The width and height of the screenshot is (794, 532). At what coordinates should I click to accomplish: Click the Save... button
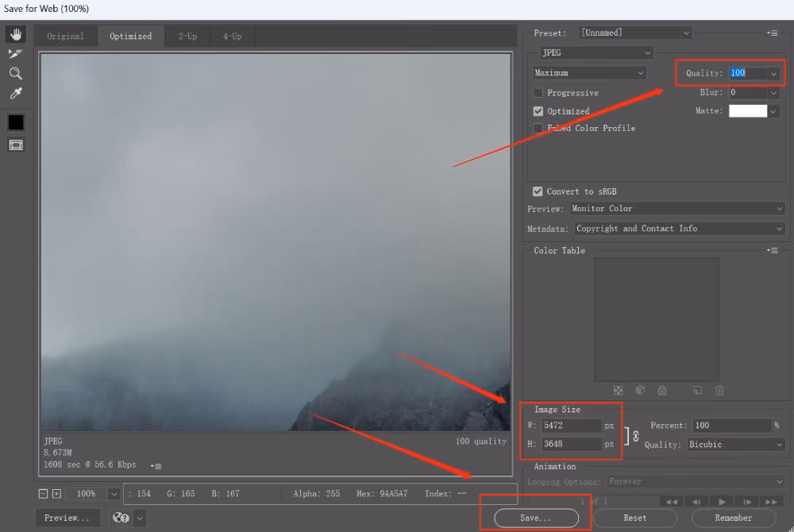pyautogui.click(x=534, y=518)
